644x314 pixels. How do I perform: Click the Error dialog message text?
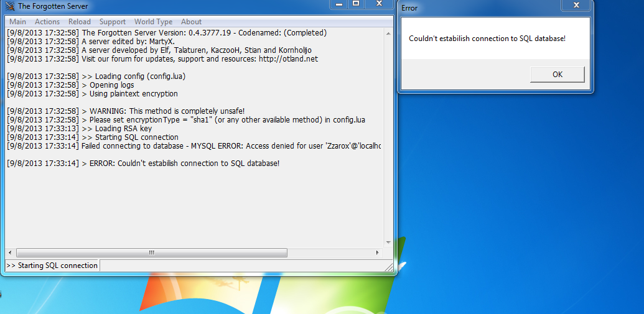point(487,39)
